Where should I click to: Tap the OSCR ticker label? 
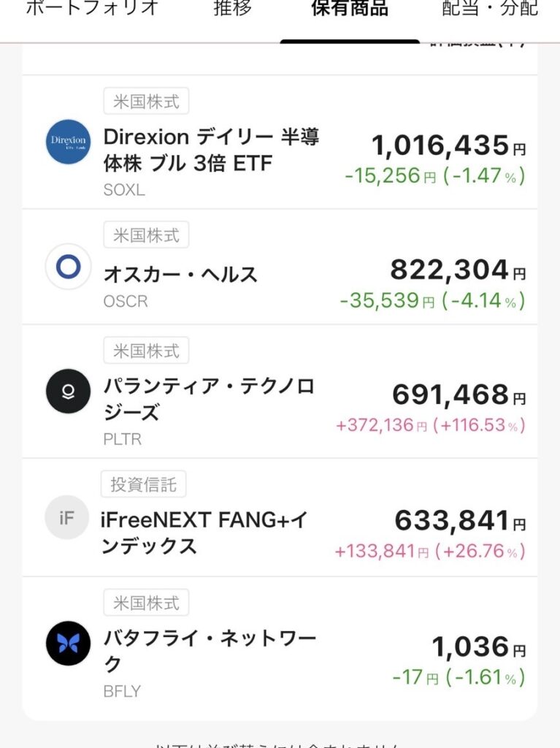pyautogui.click(x=126, y=301)
